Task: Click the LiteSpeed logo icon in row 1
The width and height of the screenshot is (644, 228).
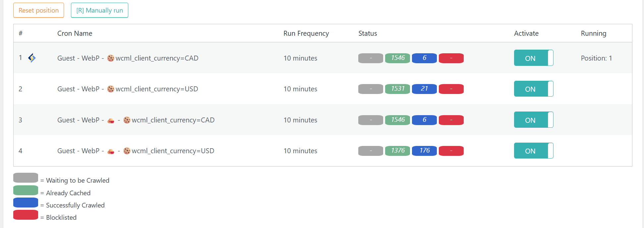Action: 32,58
